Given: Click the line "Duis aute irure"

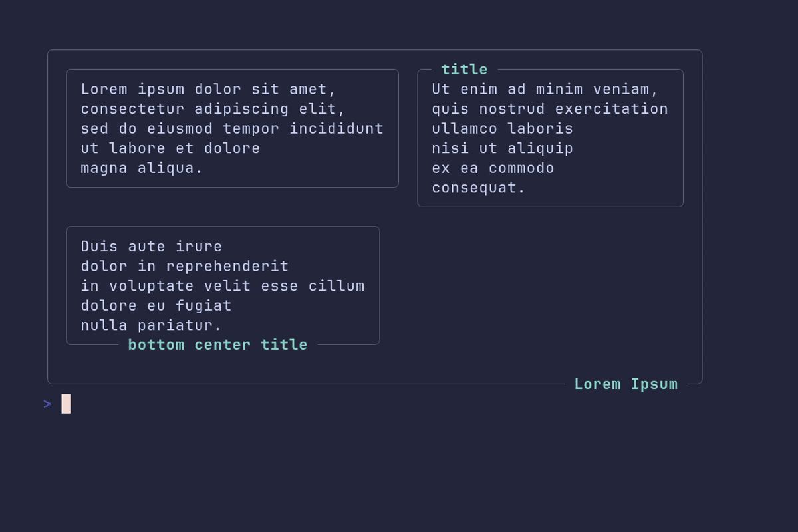Looking at the screenshot, I should point(152,246).
